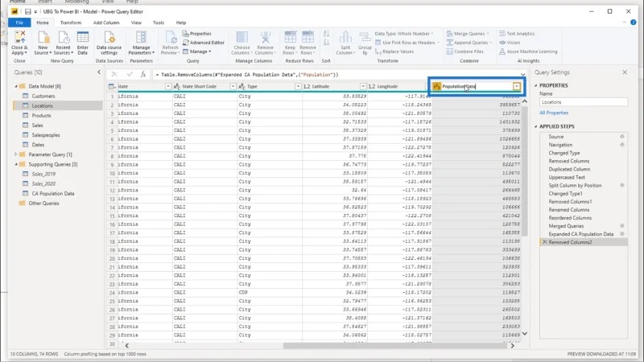The image size is (644, 362).
Task: Open Azure Machine Learning
Action: click(528, 51)
